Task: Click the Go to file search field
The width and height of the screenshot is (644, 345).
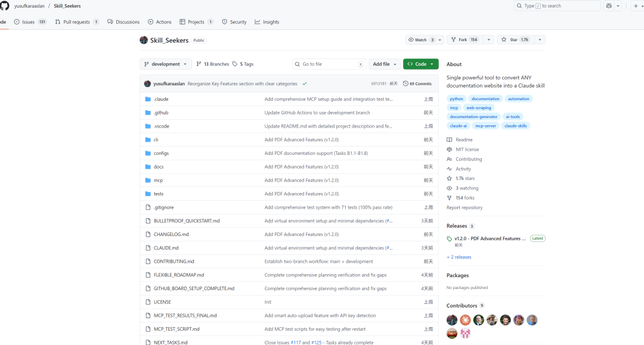Action: click(x=328, y=64)
